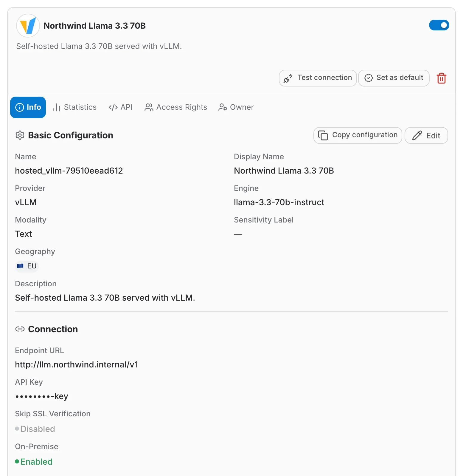Click the Enabled status under On-Premise

pos(34,462)
